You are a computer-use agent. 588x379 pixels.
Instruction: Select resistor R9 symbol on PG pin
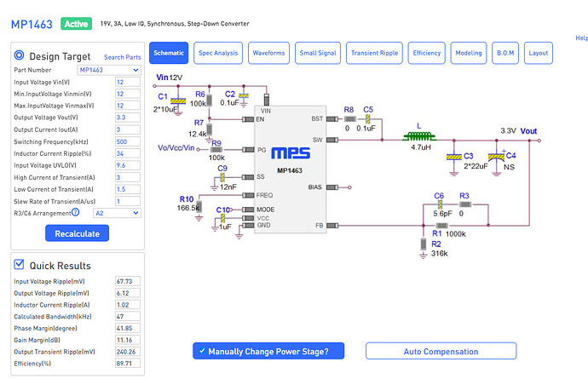click(216, 150)
